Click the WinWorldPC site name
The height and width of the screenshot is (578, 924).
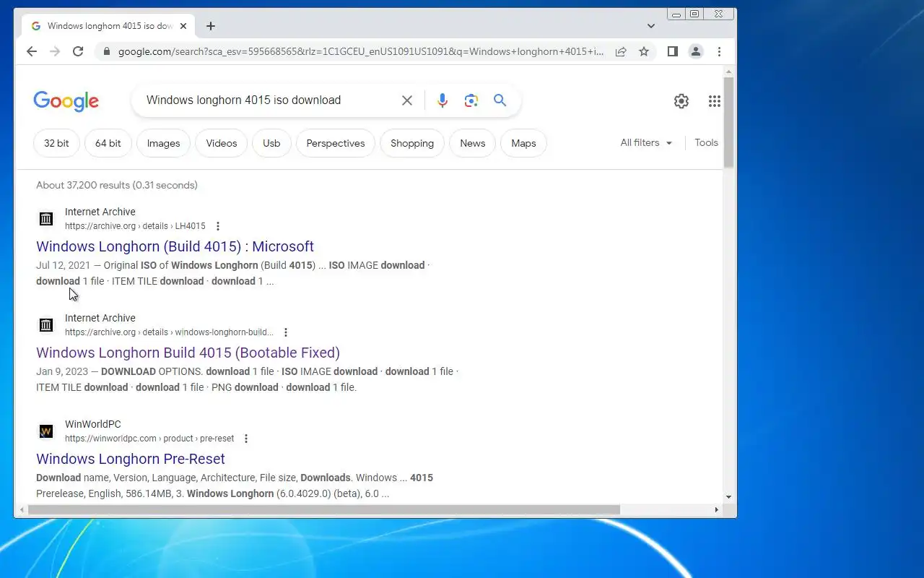tap(93, 424)
